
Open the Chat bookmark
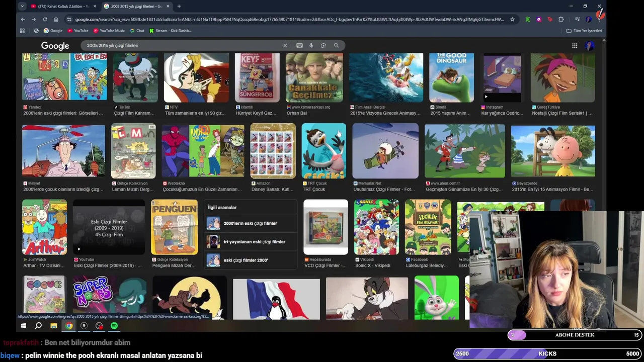pos(137,31)
